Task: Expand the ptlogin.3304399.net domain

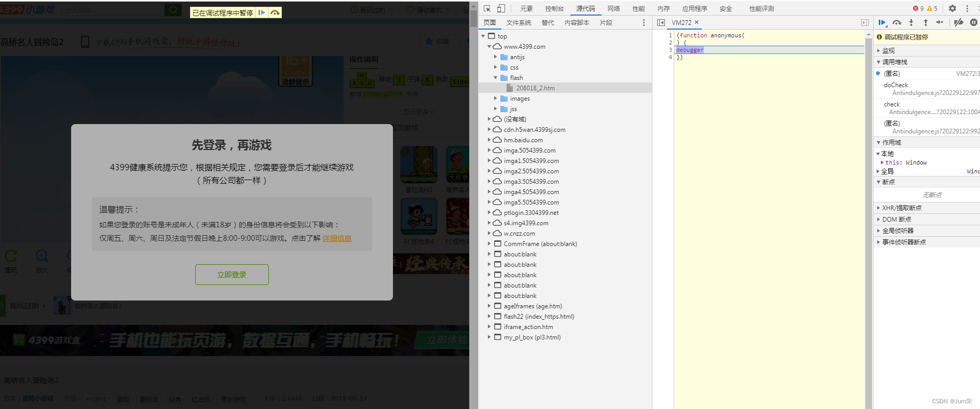Action: (x=489, y=212)
